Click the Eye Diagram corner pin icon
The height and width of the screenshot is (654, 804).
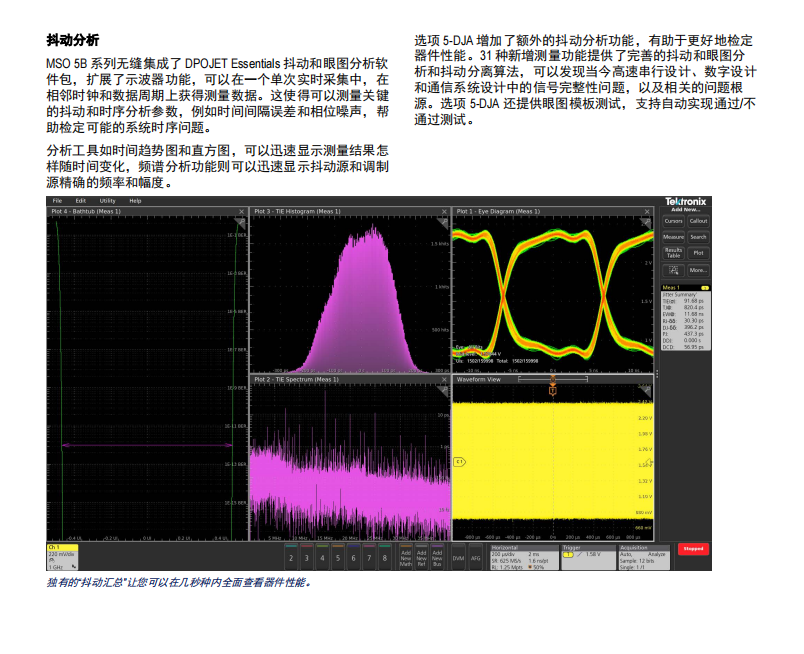pyautogui.click(x=646, y=222)
